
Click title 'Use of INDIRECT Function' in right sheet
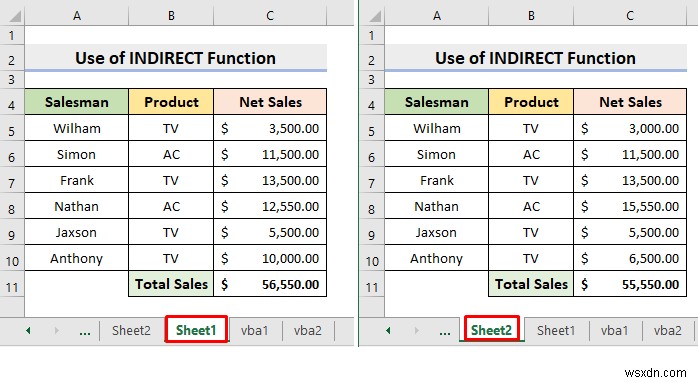[536, 58]
